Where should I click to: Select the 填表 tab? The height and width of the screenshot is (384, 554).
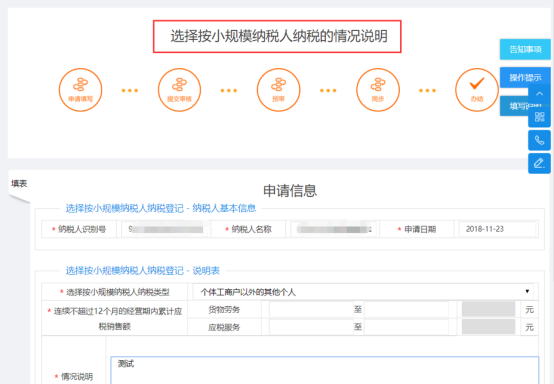click(19, 184)
